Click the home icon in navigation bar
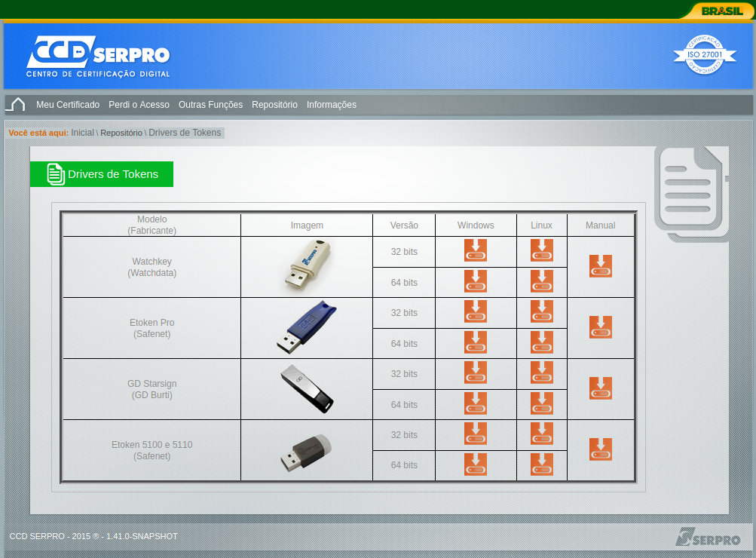 pos(16,104)
